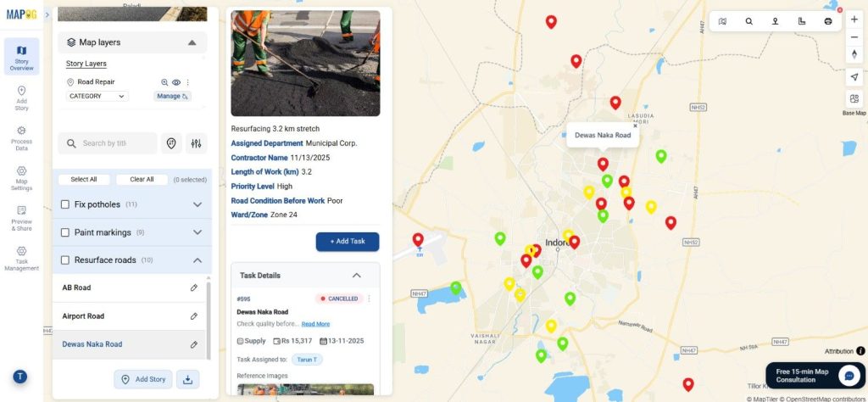Click the Manage button
The width and height of the screenshot is (868, 402).
[172, 97]
